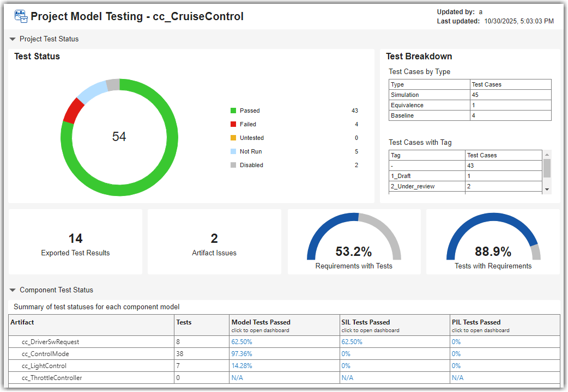Viewport: 568px width, 392px height.
Task: Click the 14 Exported Test Results metric
Action: click(75, 242)
